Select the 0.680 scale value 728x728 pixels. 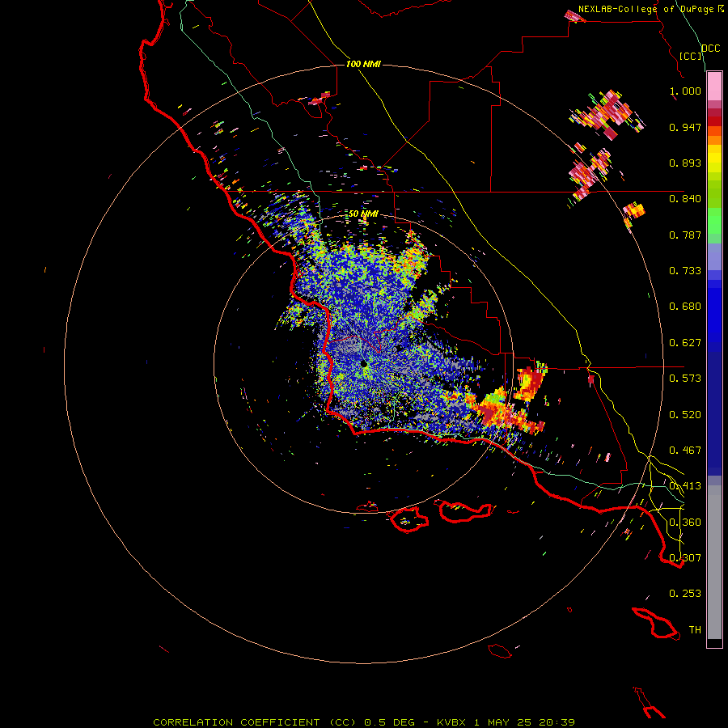click(685, 307)
